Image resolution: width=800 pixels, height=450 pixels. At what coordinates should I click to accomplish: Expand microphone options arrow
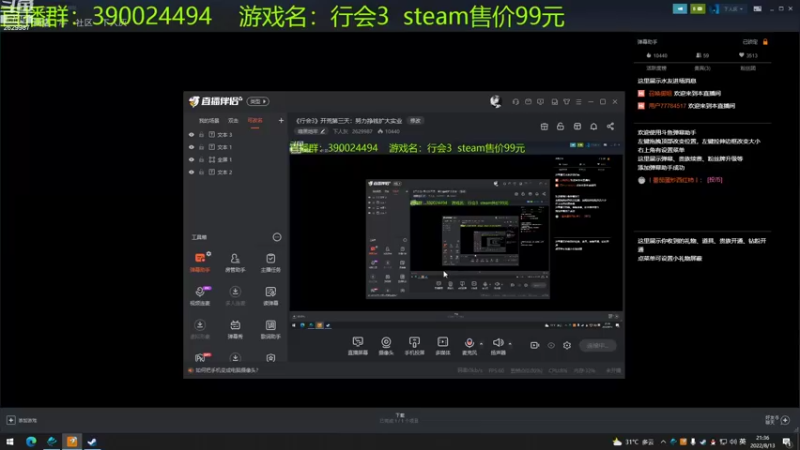pos(481,344)
